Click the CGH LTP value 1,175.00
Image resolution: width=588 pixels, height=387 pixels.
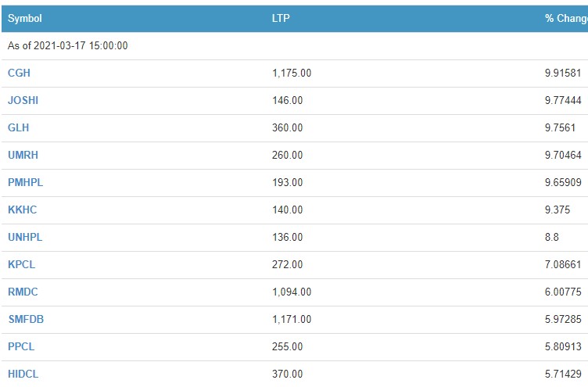pos(292,73)
